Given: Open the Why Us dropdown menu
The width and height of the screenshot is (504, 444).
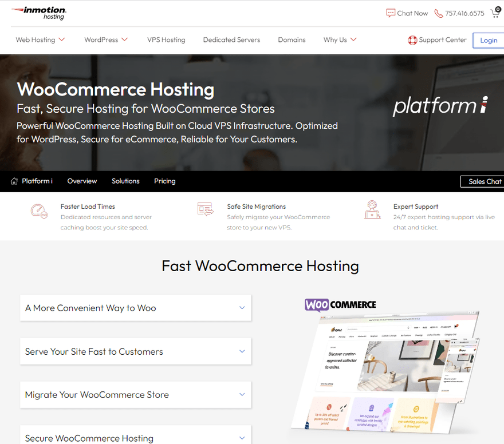Looking at the screenshot, I should (340, 40).
